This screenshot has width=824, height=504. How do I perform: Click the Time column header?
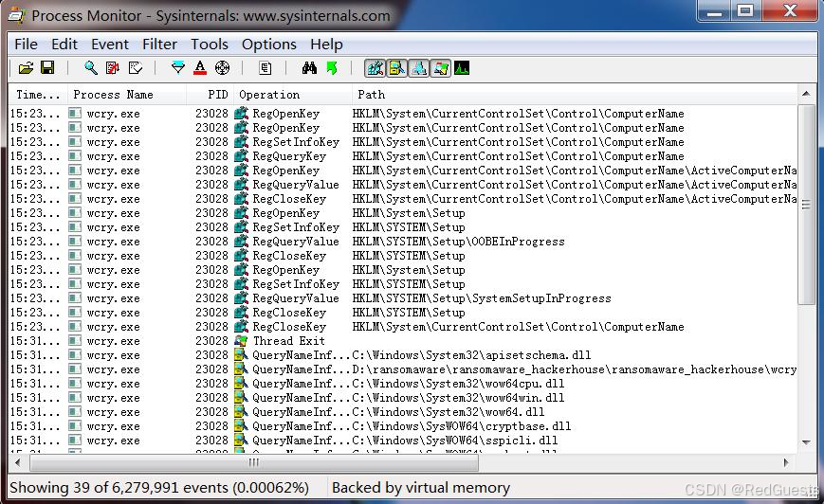(38, 95)
